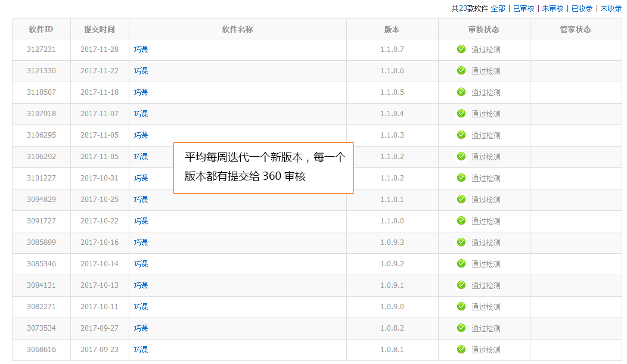Click submission date 2017-11-22

coord(100,71)
